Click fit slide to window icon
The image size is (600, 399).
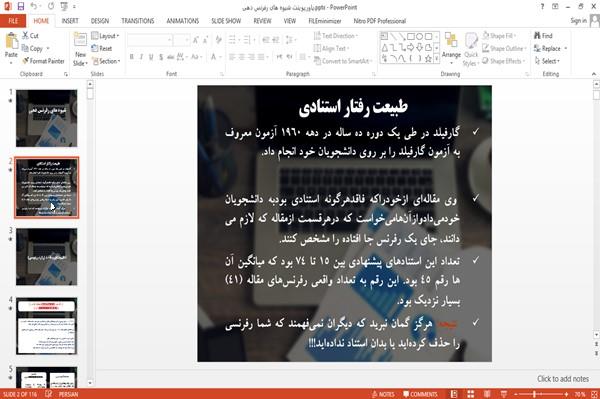point(594,394)
